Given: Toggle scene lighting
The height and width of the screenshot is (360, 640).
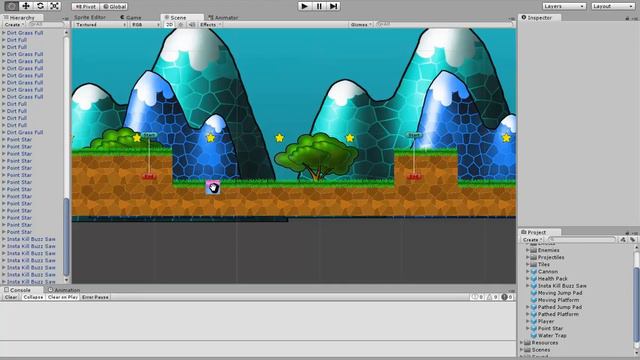Looking at the screenshot, I should 181,24.
